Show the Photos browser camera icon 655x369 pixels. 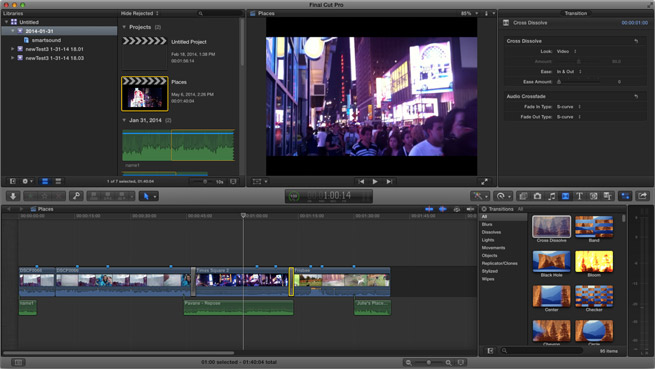537,196
